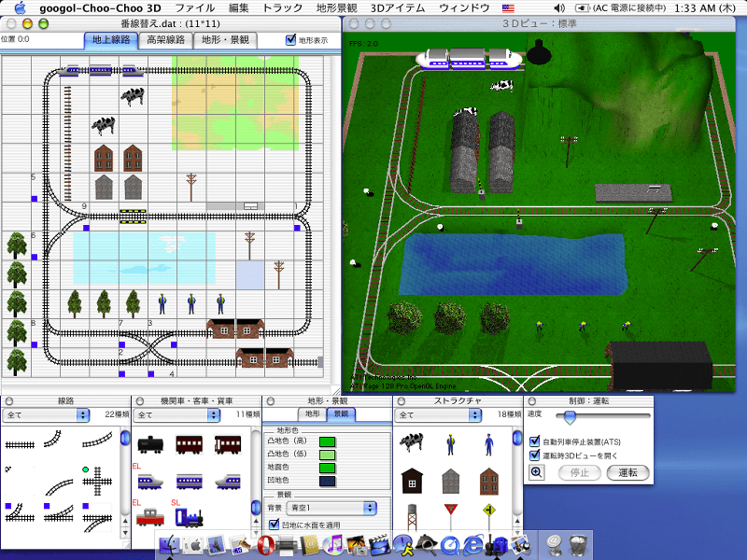Select the water tower structure
Image resolution: width=747 pixels, height=560 pixels.
(412, 517)
